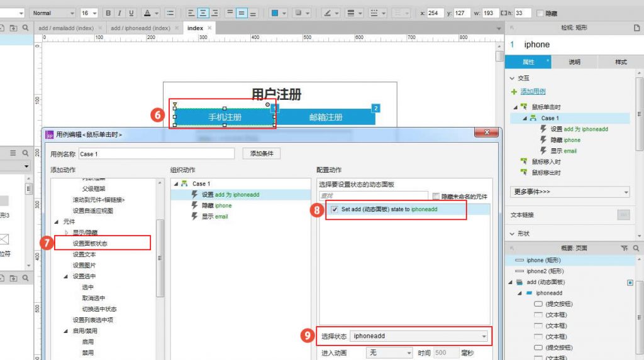
Task: Select iphone2 (矩形) in outline
Action: (x=545, y=271)
